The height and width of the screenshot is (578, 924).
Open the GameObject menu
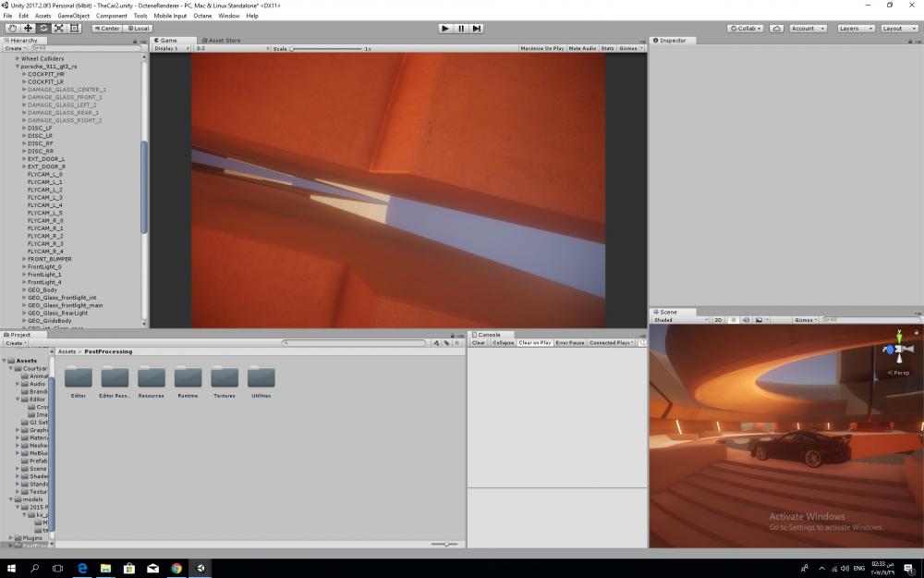[x=74, y=16]
